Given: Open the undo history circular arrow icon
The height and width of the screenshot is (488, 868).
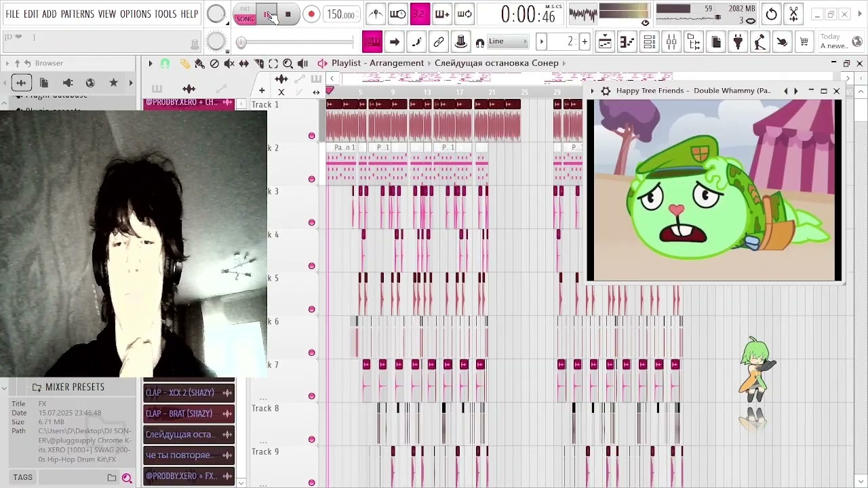Looking at the screenshot, I should 771,14.
